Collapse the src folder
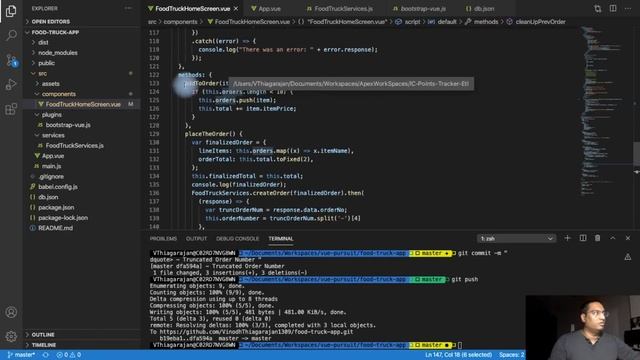Image resolution: width=640 pixels, height=360 pixels. pyautogui.click(x=42, y=73)
